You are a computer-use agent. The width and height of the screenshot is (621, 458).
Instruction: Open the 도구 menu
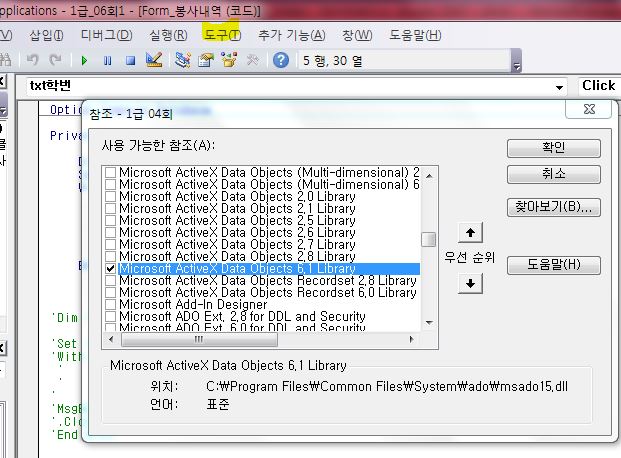(x=222, y=35)
